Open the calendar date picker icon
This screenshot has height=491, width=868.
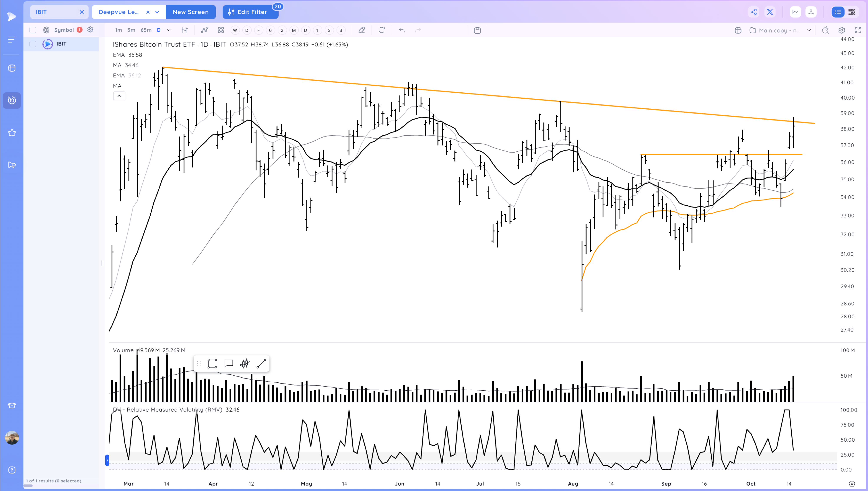pos(477,30)
